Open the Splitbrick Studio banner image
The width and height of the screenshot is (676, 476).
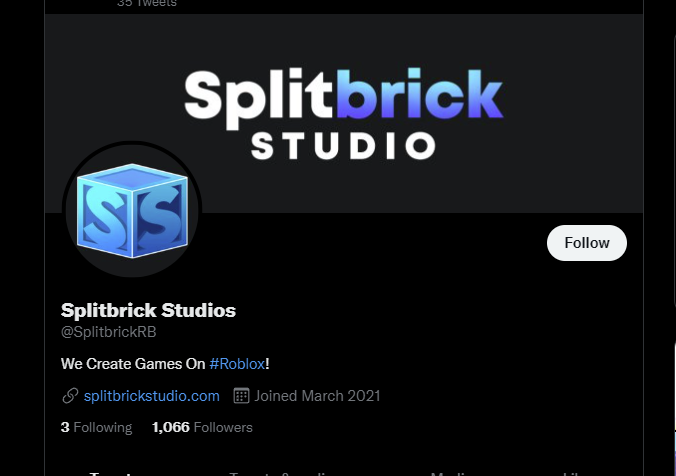click(x=344, y=113)
